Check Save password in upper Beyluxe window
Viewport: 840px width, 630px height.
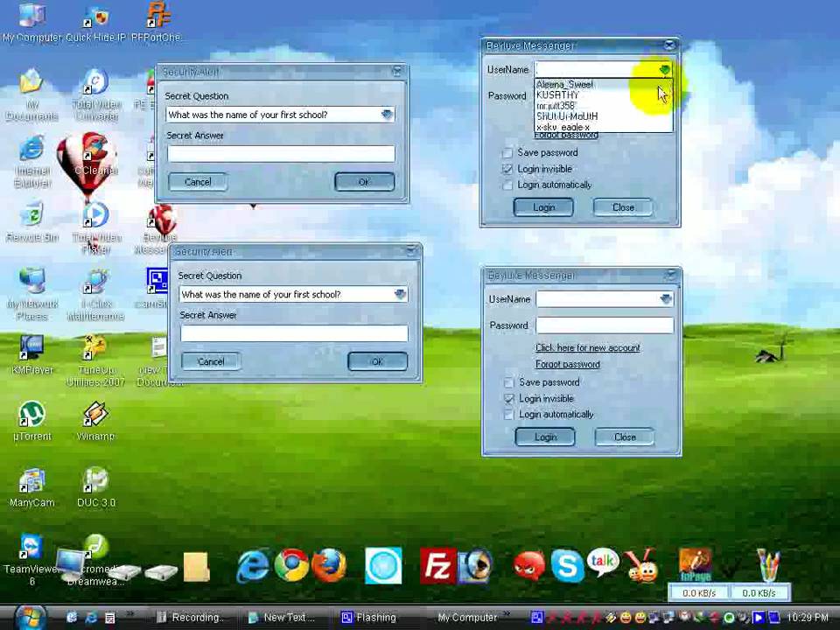point(507,153)
